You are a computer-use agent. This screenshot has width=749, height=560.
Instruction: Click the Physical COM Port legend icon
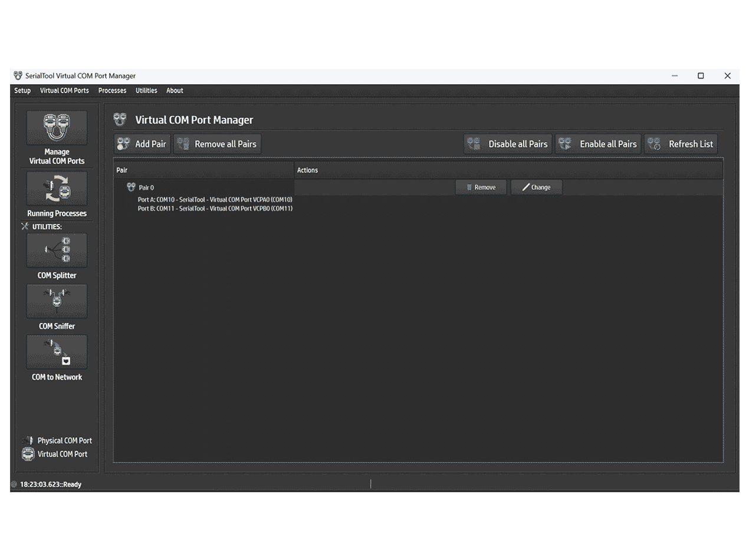coord(28,440)
